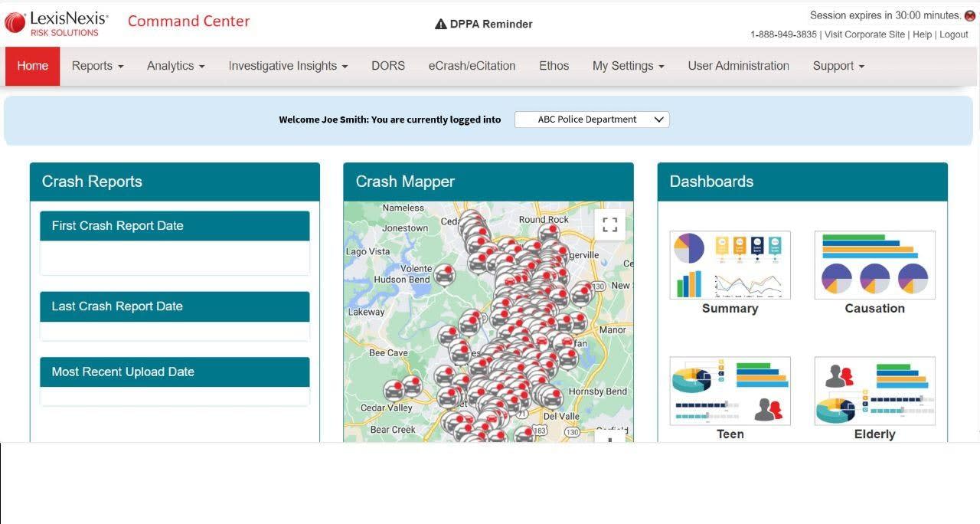This screenshot has width=980, height=524.
Task: Expand the Reports menu
Action: coord(97,66)
